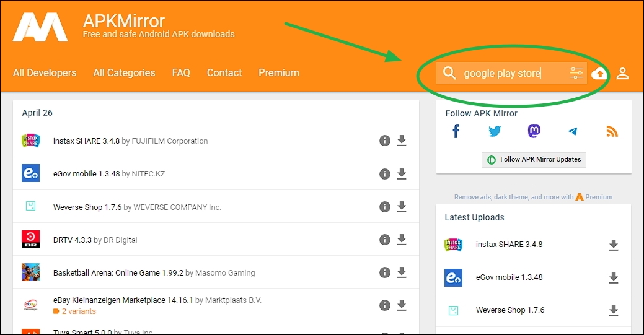
Task: Show info for instax SHARE 3.4.8
Action: (x=385, y=141)
